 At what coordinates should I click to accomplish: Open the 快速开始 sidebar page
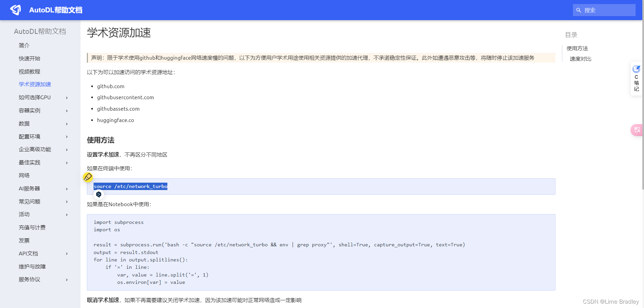(30, 58)
